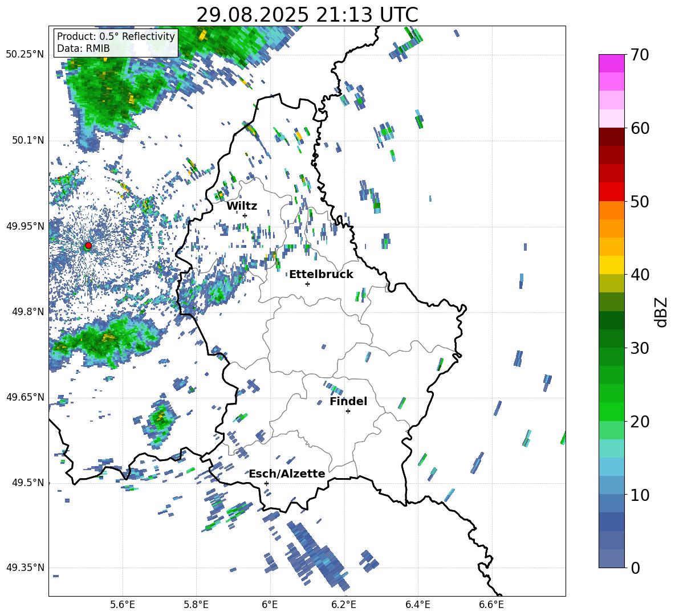This screenshot has height=616, width=675.
Task: Click the Esch/Alzette city label
Action: (287, 474)
